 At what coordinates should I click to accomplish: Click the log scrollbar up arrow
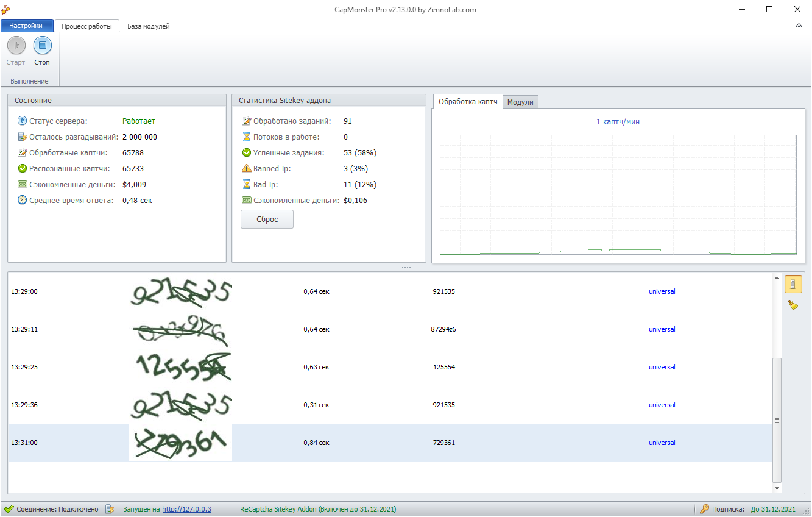coord(777,278)
